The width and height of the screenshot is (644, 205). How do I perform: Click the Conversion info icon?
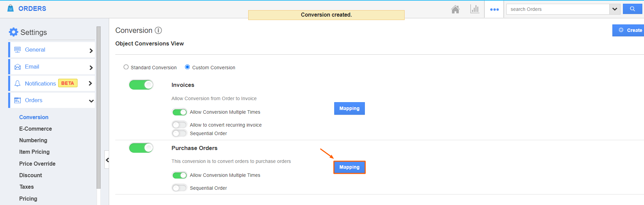158,31
